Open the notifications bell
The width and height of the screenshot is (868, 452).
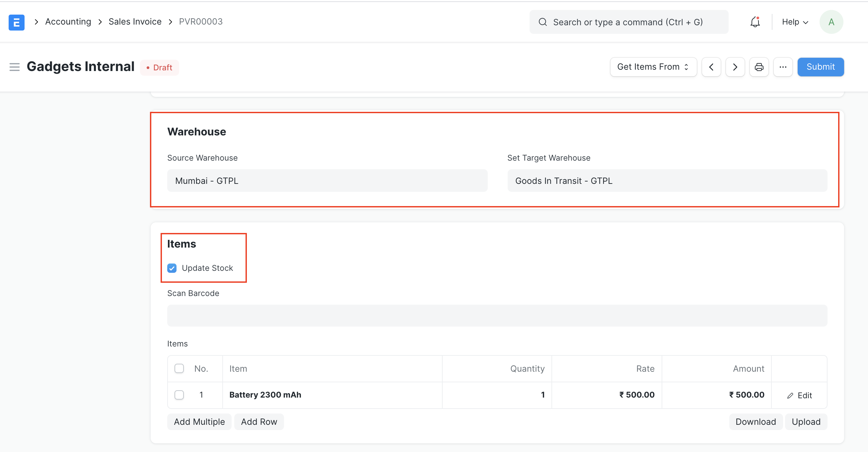tap(755, 22)
